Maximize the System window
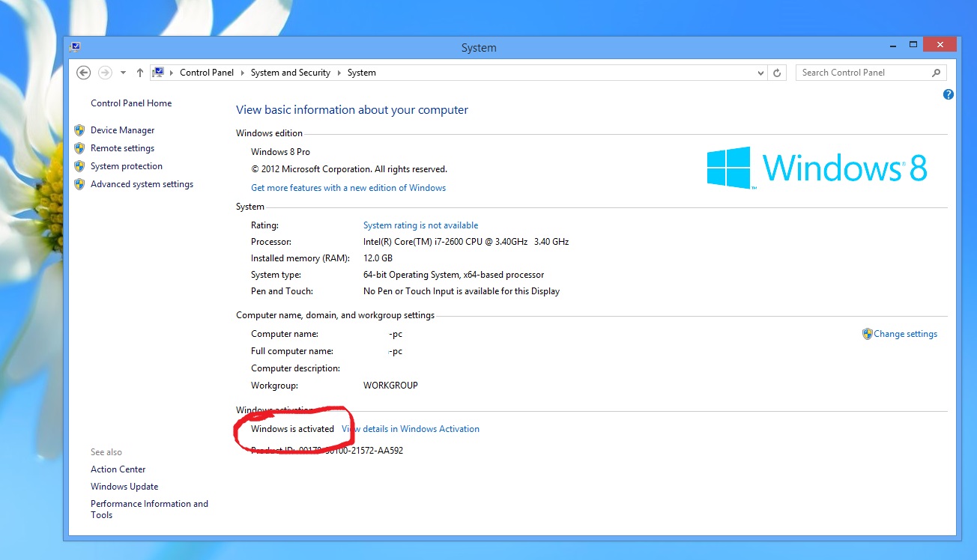977x560 pixels. [913, 45]
